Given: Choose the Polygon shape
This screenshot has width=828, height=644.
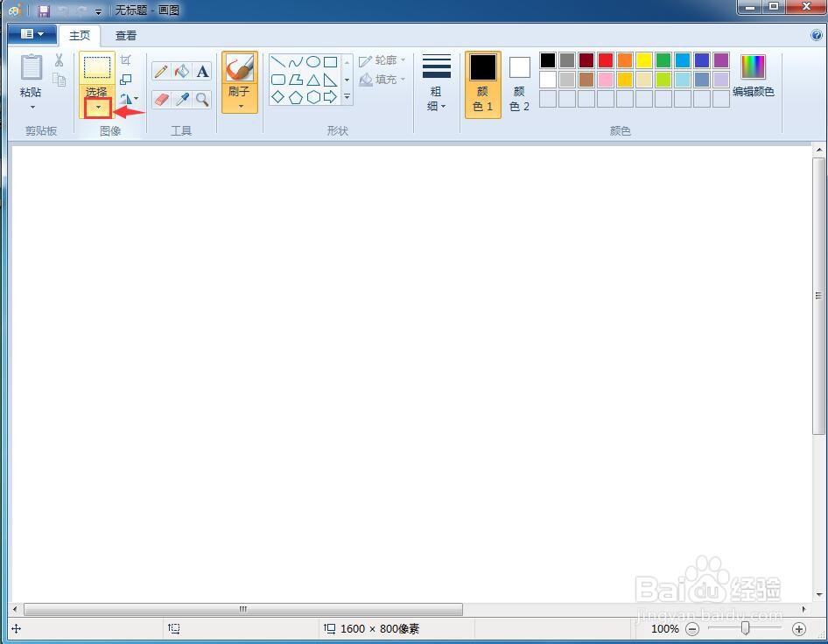Looking at the screenshot, I should (296, 80).
